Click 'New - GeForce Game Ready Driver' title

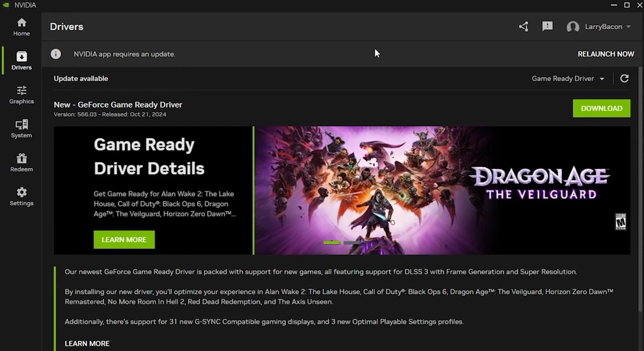point(118,105)
